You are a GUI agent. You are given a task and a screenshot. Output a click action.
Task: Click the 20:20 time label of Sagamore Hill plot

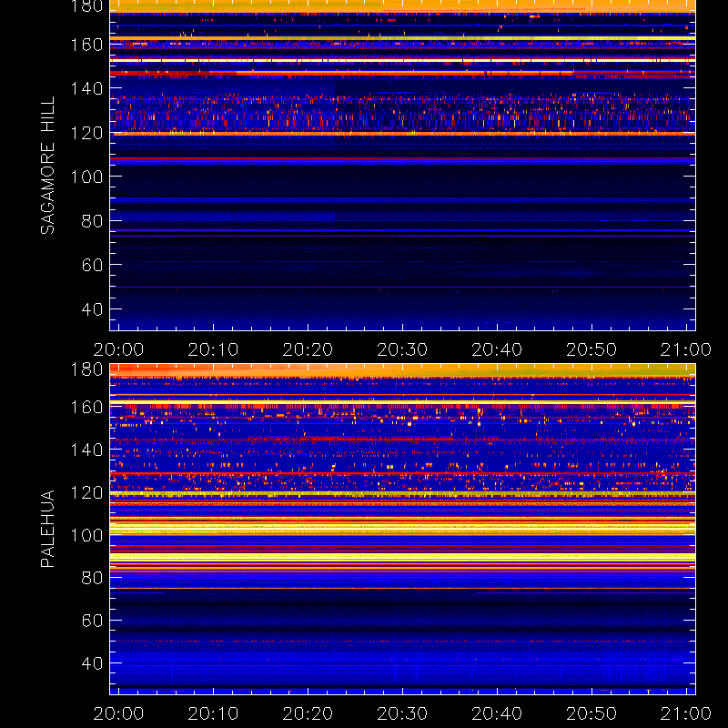(308, 349)
